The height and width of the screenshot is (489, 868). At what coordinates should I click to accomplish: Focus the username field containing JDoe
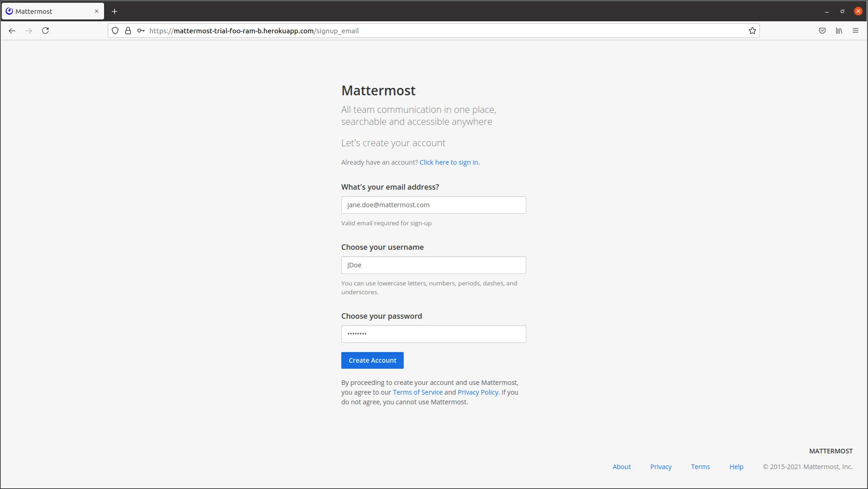click(x=433, y=265)
